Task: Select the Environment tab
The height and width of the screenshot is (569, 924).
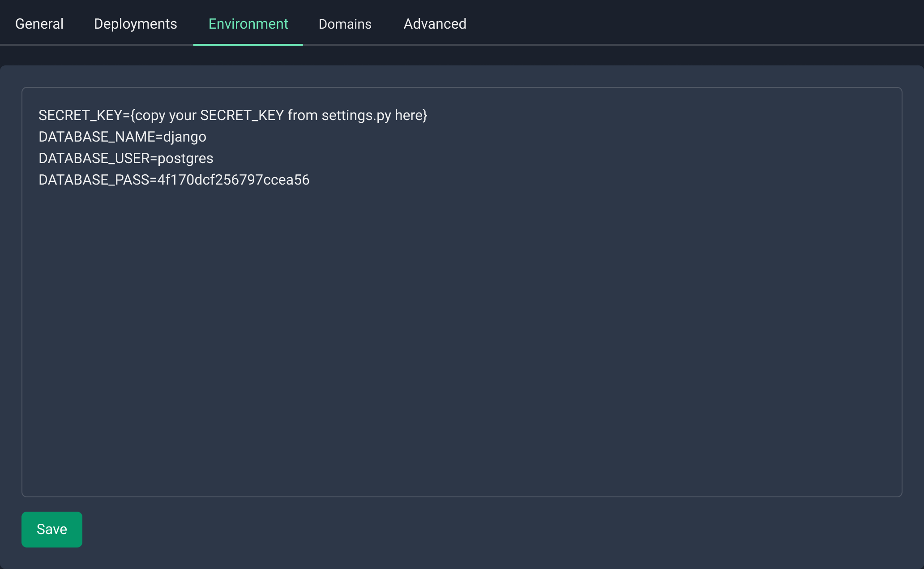Action: click(248, 24)
